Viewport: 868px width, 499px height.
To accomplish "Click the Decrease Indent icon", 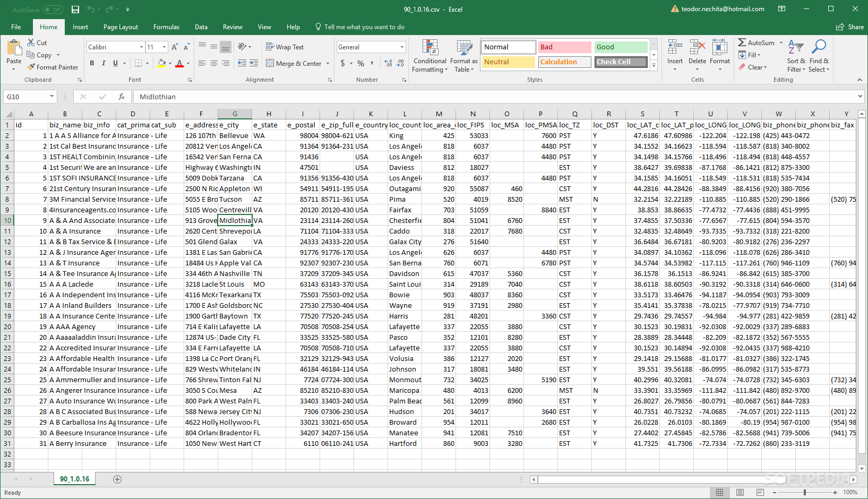I will coord(242,63).
